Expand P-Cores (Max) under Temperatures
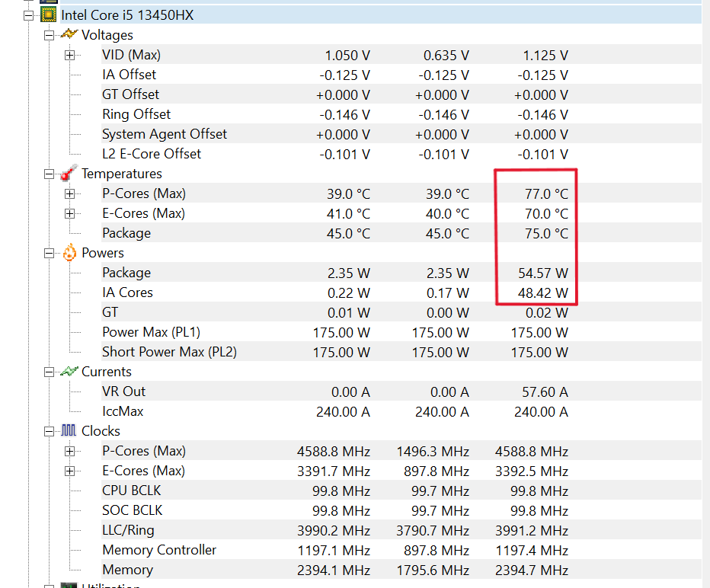 [70, 193]
